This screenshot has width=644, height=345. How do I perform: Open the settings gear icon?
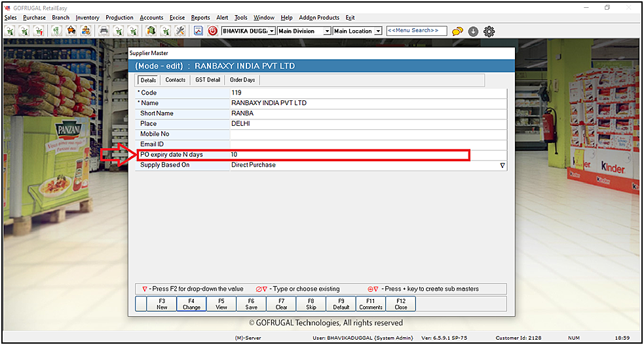coord(489,31)
